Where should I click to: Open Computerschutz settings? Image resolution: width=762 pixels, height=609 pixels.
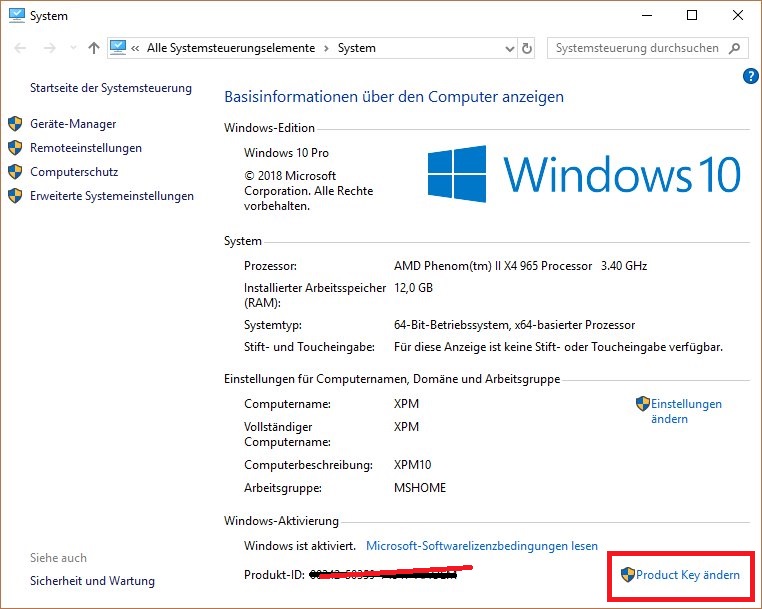74,172
